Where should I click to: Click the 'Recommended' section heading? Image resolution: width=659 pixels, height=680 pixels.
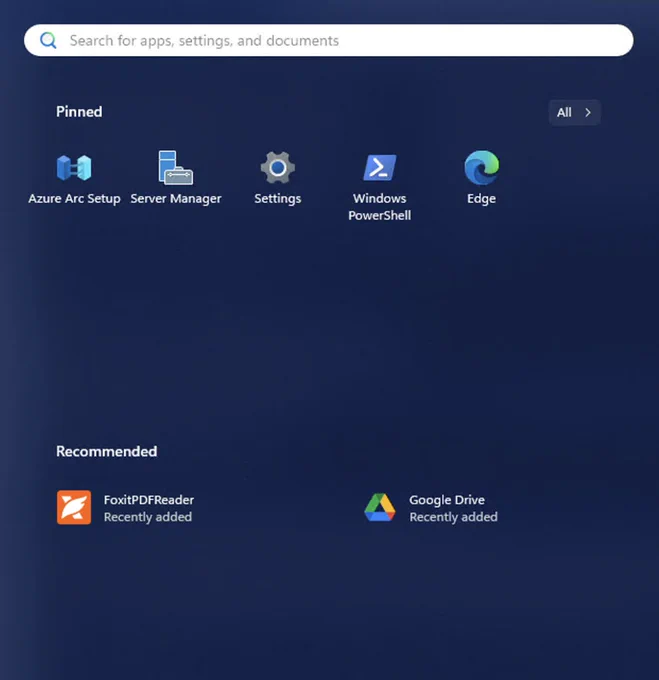click(x=107, y=451)
